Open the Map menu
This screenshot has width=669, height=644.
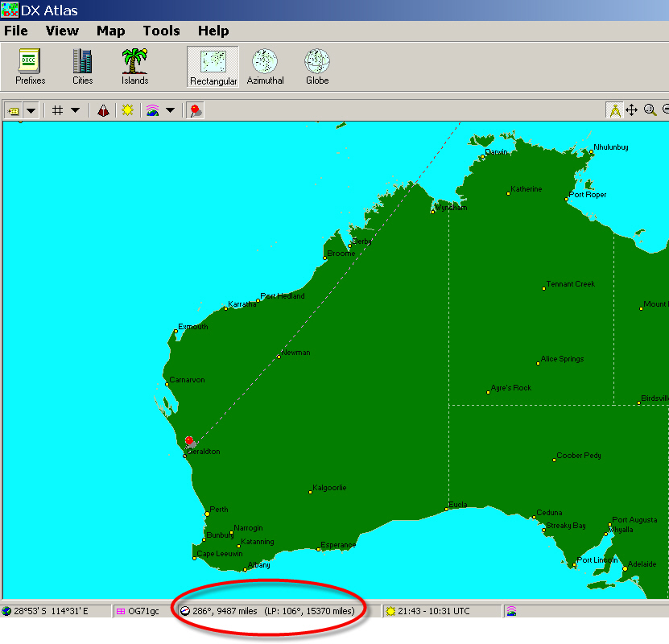point(110,31)
